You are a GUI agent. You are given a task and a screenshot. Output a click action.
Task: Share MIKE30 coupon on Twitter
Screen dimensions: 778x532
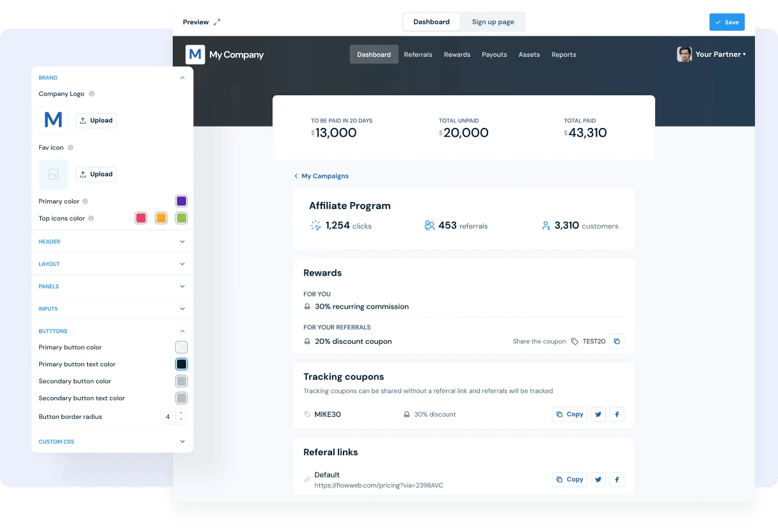pyautogui.click(x=598, y=414)
